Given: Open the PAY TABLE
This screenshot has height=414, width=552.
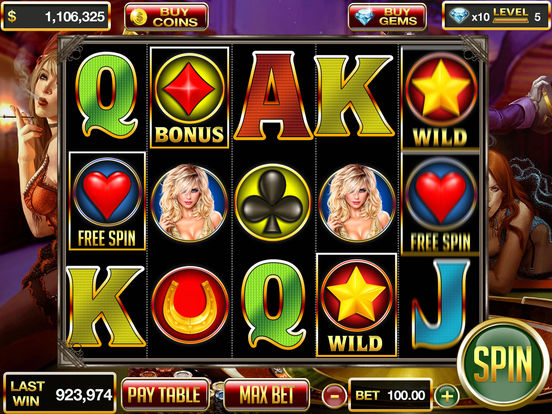Looking at the screenshot, I should [x=165, y=395].
